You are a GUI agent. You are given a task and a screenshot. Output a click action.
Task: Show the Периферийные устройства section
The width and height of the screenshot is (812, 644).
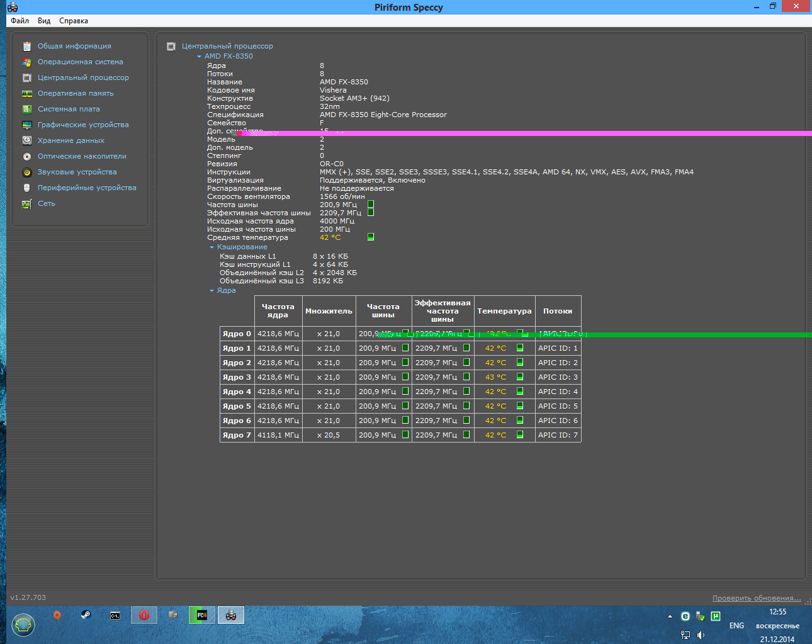(x=87, y=188)
